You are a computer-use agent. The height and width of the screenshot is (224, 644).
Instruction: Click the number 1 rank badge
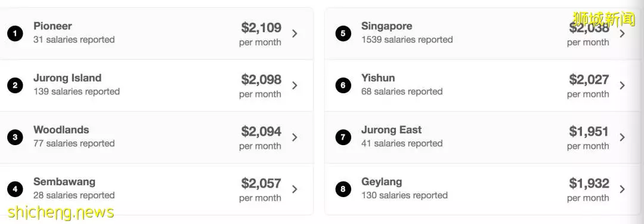(15, 34)
